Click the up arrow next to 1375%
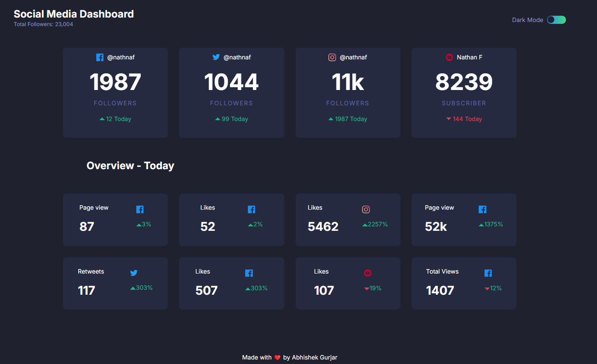597x364 pixels. click(x=481, y=225)
